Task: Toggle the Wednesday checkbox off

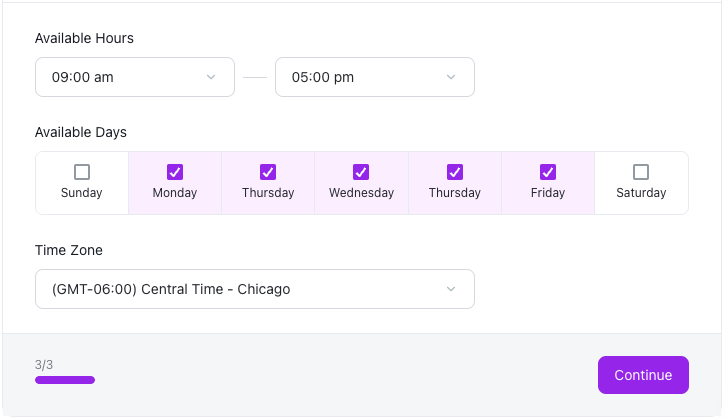Action: click(x=361, y=172)
